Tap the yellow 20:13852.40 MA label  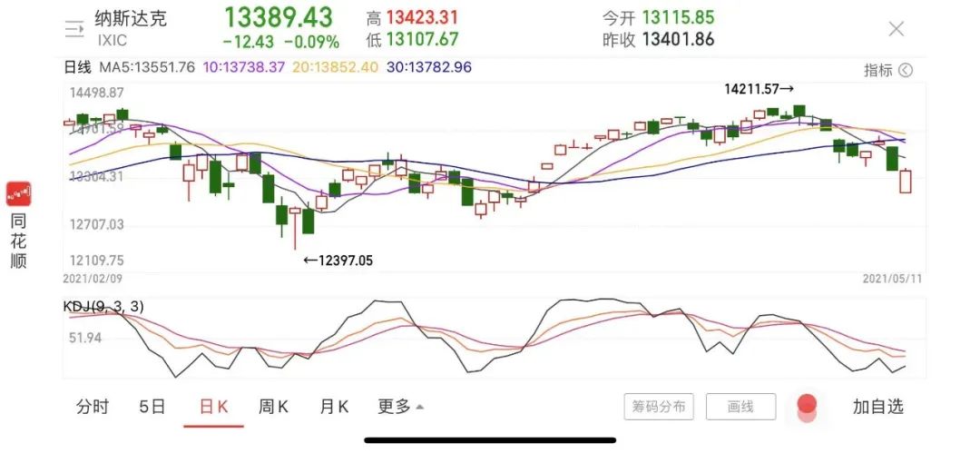[335, 67]
